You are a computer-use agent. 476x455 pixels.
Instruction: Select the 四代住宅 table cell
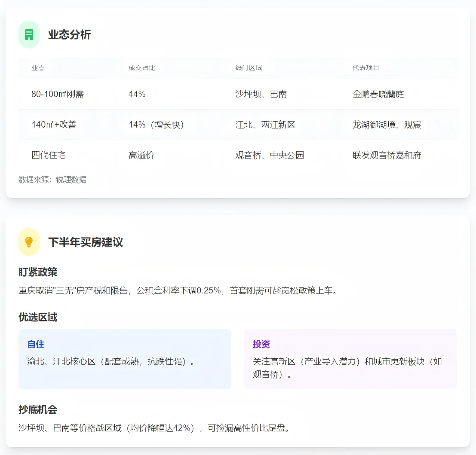(49, 155)
